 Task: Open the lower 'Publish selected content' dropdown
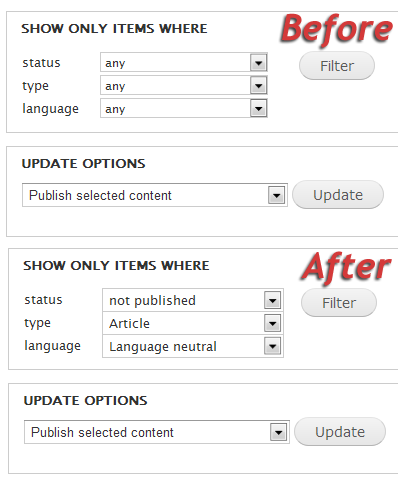[x=157, y=432]
